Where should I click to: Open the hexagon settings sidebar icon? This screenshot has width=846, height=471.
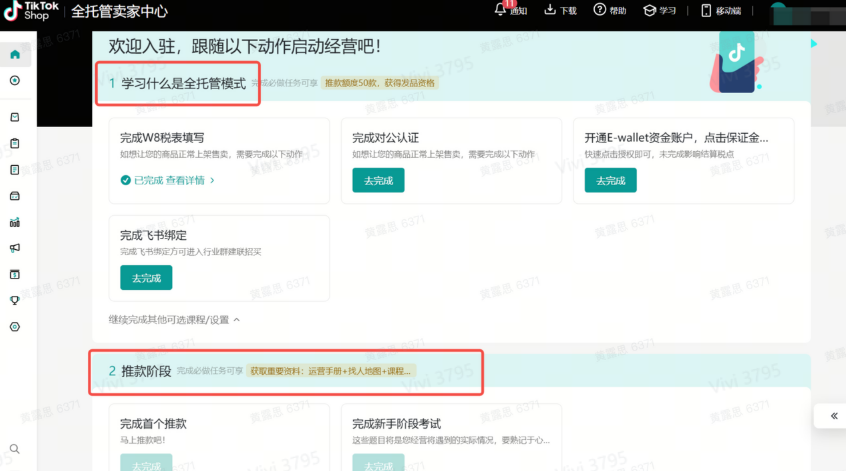15,327
